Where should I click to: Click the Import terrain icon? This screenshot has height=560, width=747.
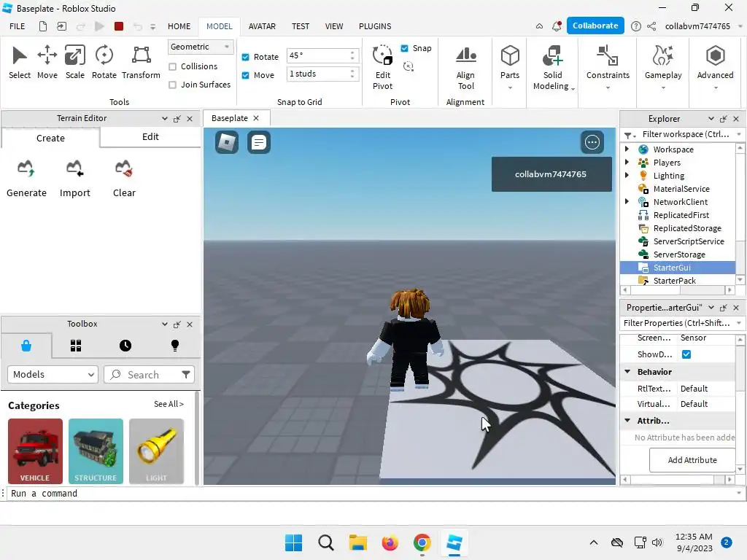75,168
